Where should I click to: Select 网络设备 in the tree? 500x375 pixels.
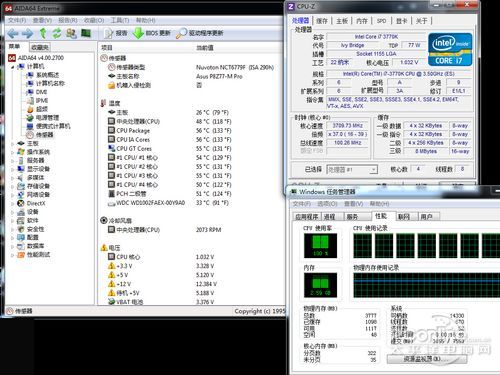point(34,195)
